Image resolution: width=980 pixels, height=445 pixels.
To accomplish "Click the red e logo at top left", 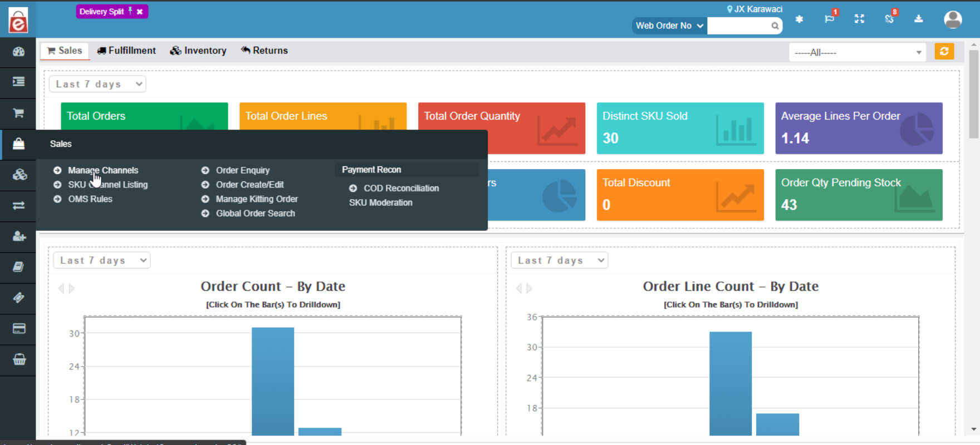I will [x=18, y=20].
